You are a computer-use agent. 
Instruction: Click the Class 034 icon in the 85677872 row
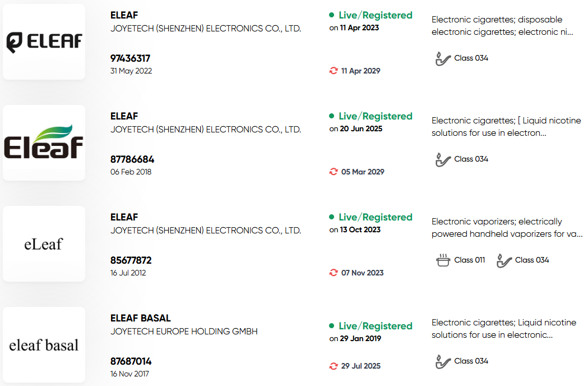point(503,260)
